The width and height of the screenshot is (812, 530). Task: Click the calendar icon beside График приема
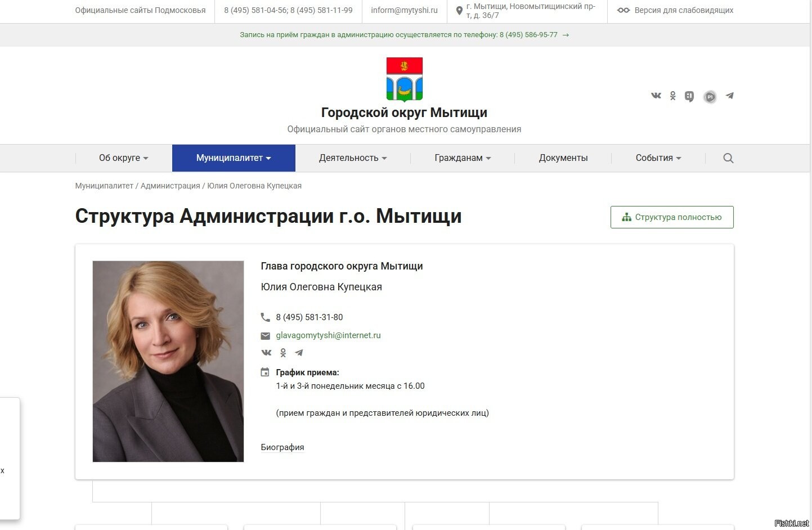point(265,372)
